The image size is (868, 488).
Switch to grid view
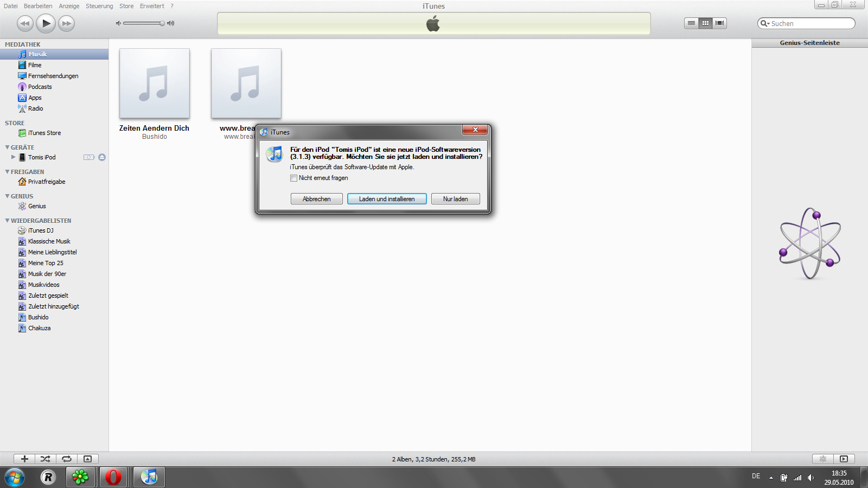tap(705, 23)
